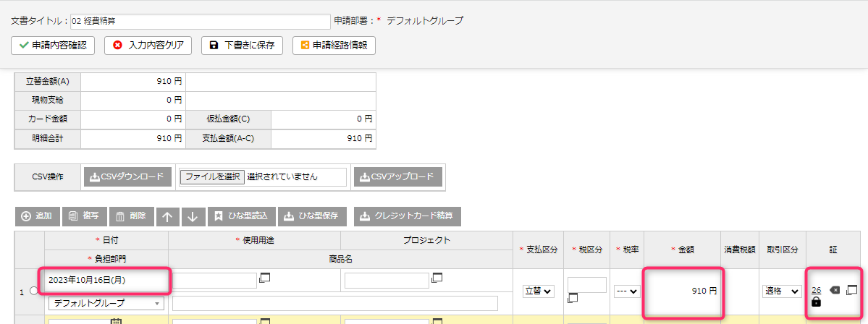Click the 文書タイトル input field

tap(200, 21)
